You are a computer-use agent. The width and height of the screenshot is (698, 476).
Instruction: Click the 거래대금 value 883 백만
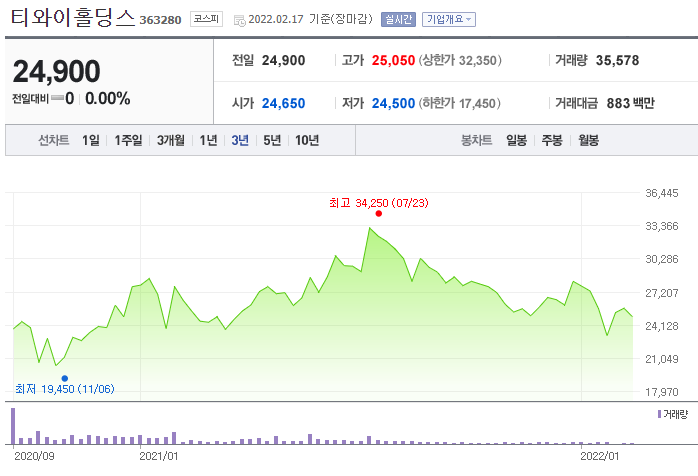pos(630,104)
